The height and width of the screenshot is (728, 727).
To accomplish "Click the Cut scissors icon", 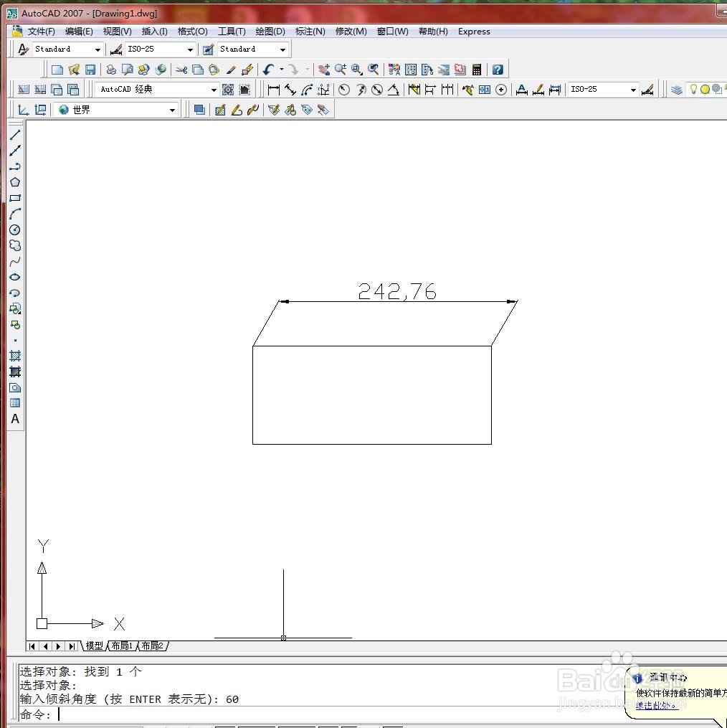I will (x=181, y=70).
